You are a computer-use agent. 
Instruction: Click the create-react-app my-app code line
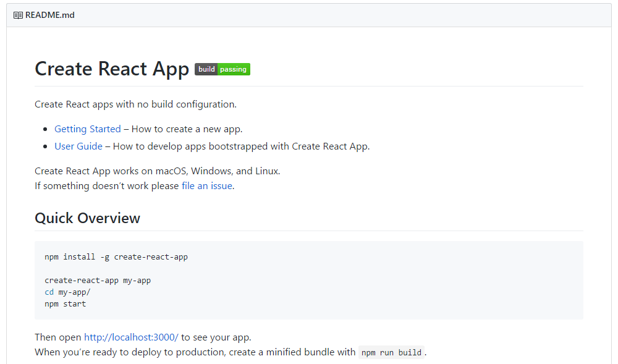(x=98, y=281)
